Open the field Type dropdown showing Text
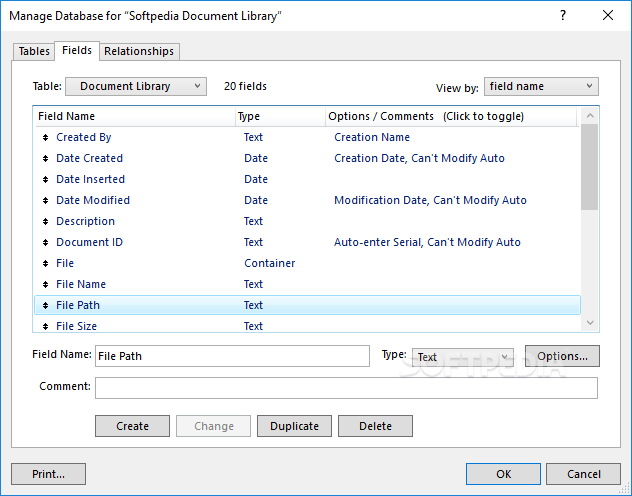 [x=463, y=357]
